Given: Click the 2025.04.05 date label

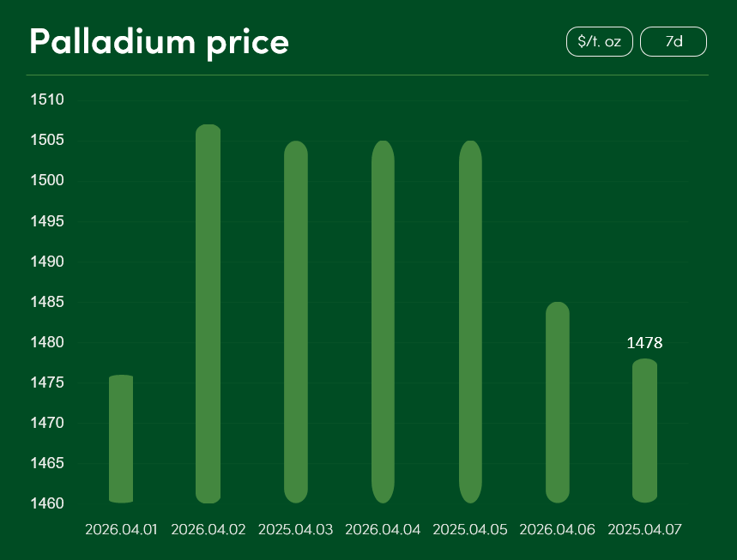Looking at the screenshot, I should [470, 530].
